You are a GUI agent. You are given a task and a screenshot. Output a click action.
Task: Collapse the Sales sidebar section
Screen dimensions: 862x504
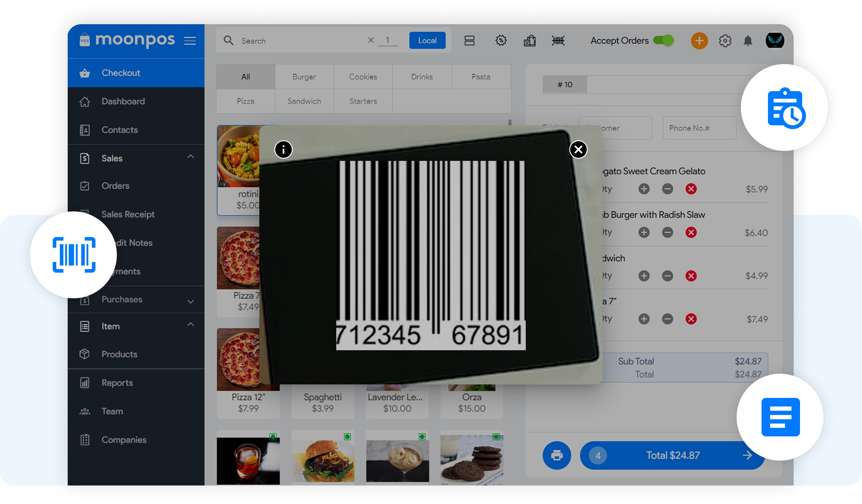click(x=191, y=157)
